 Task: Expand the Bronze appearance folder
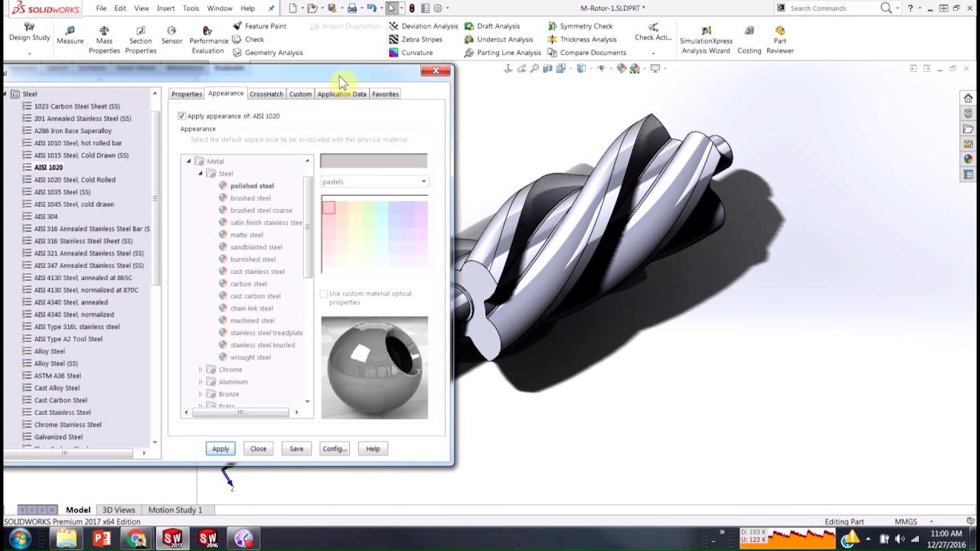tap(201, 394)
